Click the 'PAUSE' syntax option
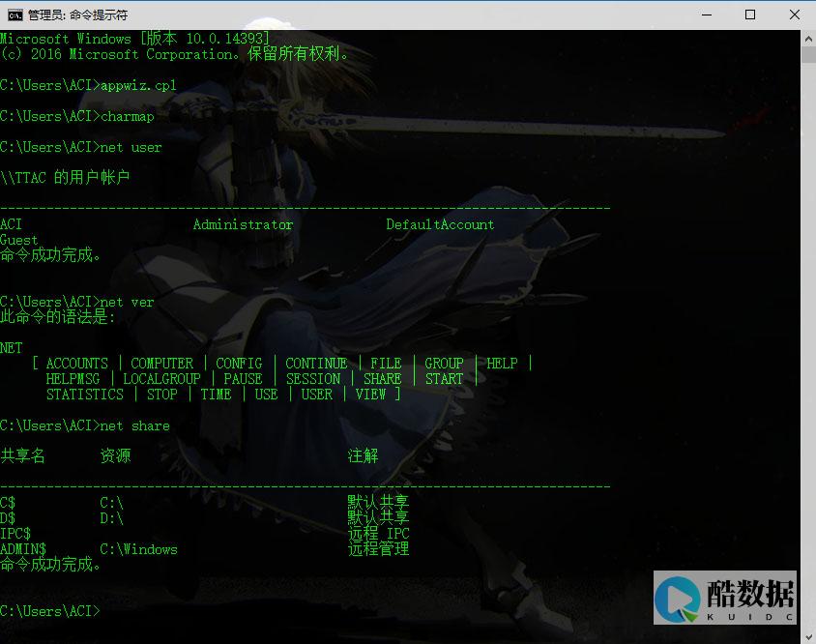 pos(243,379)
